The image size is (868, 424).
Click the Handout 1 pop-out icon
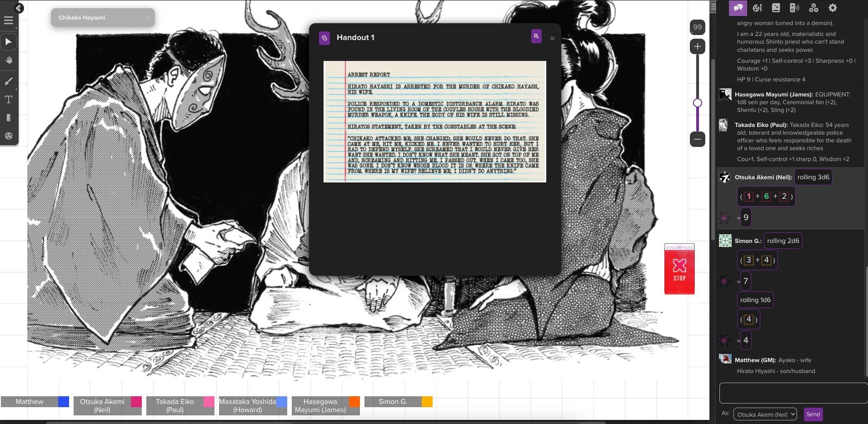pyautogui.click(x=324, y=38)
